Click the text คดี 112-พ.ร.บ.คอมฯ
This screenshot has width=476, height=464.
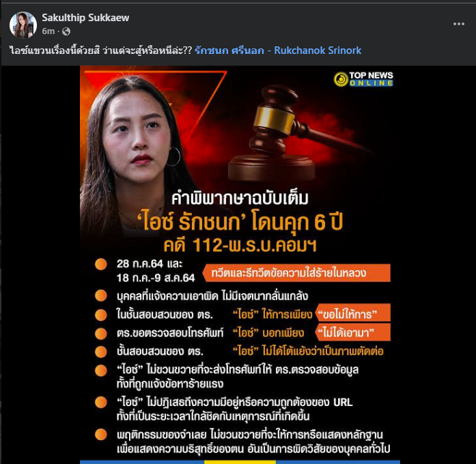pos(240,245)
